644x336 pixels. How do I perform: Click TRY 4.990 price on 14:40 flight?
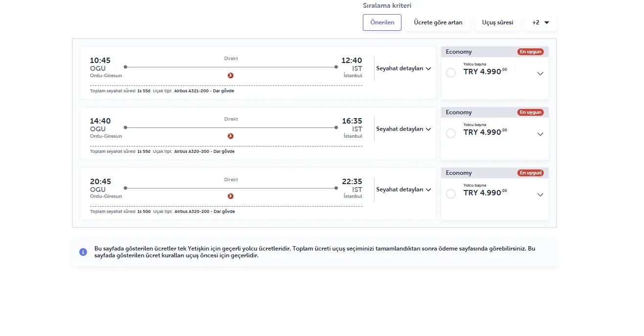[485, 132]
